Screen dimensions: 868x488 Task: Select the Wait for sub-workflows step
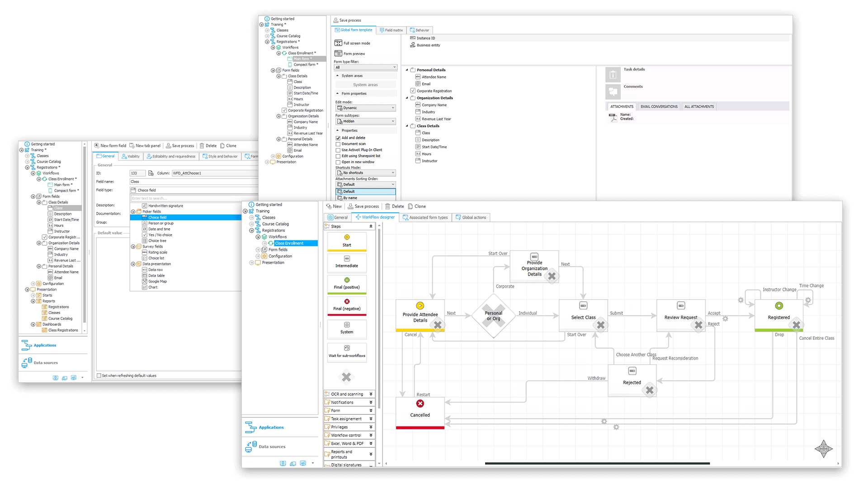(x=347, y=352)
